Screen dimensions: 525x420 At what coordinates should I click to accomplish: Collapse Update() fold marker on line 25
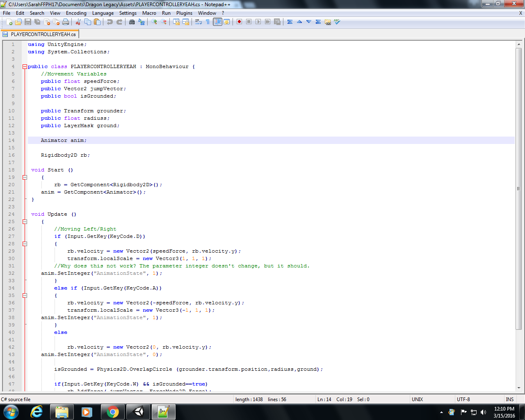[25, 221]
